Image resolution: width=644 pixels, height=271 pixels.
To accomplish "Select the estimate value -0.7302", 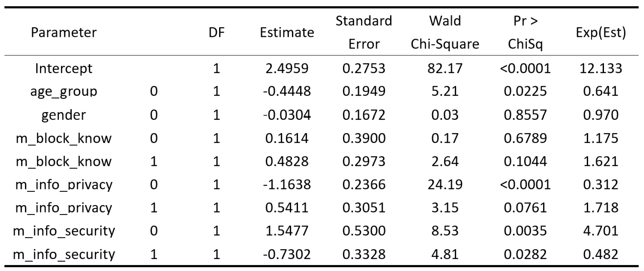I will pyautogui.click(x=287, y=254).
